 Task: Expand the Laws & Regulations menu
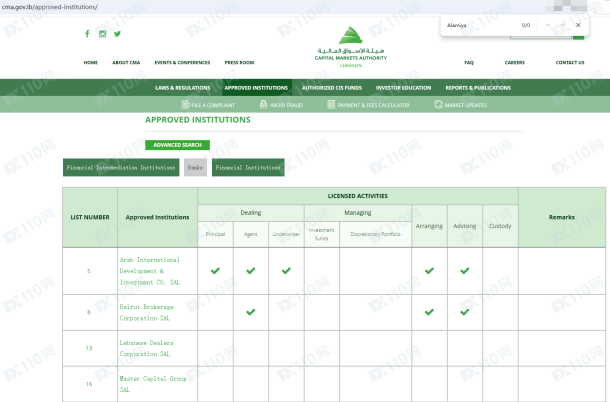pos(183,88)
